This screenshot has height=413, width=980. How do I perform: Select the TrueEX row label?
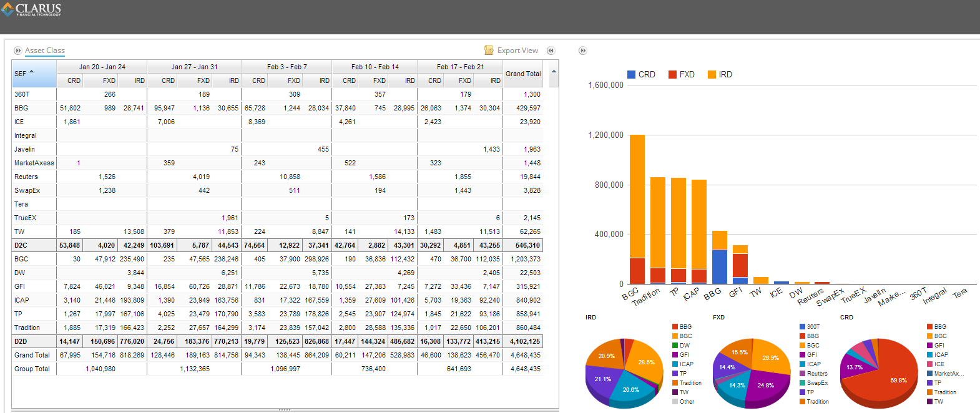pyautogui.click(x=25, y=218)
